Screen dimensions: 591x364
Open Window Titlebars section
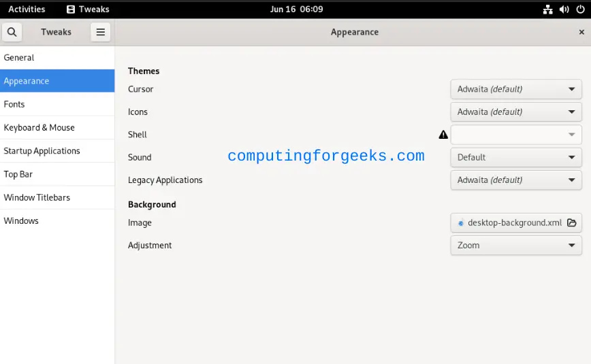[57, 198]
